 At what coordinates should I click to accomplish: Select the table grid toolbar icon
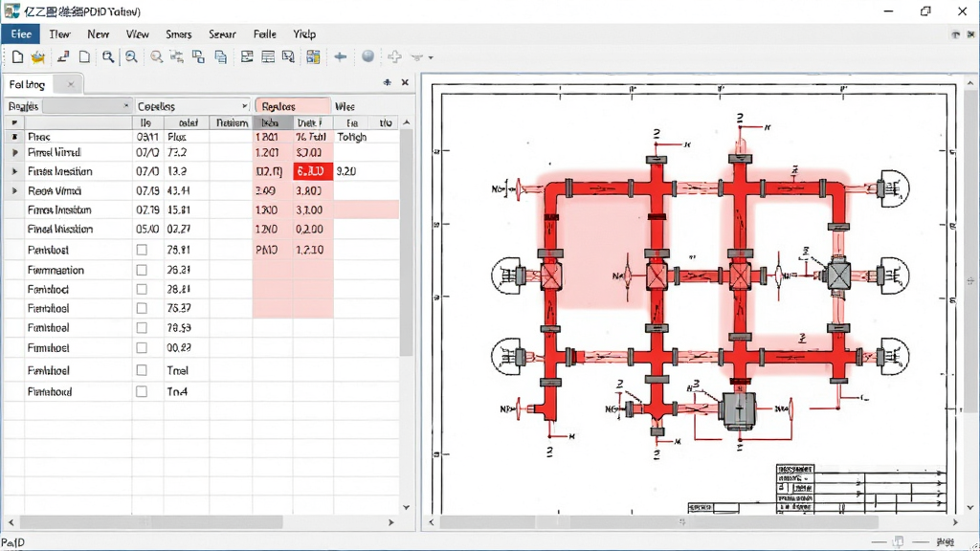tap(268, 57)
